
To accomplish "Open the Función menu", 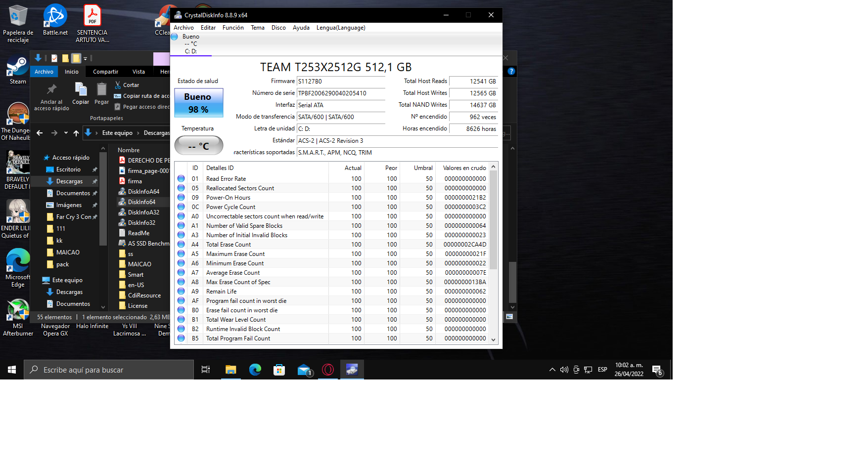I will (x=233, y=28).
